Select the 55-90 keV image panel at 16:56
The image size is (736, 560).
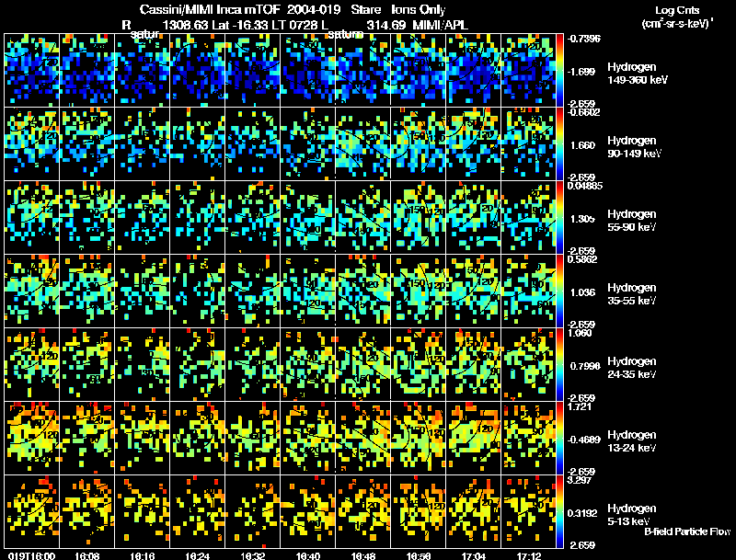tap(419, 218)
